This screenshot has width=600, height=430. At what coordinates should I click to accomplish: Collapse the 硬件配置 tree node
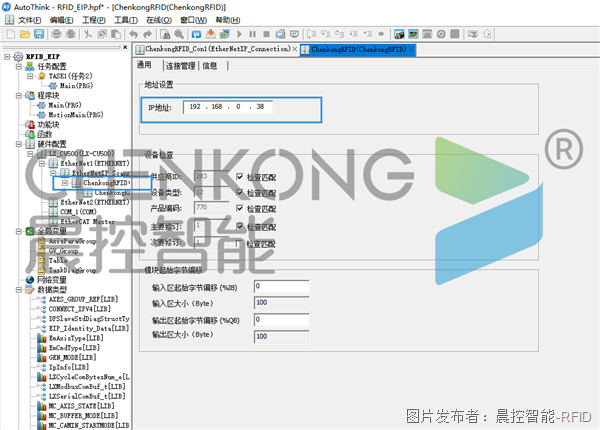[x=18, y=144]
